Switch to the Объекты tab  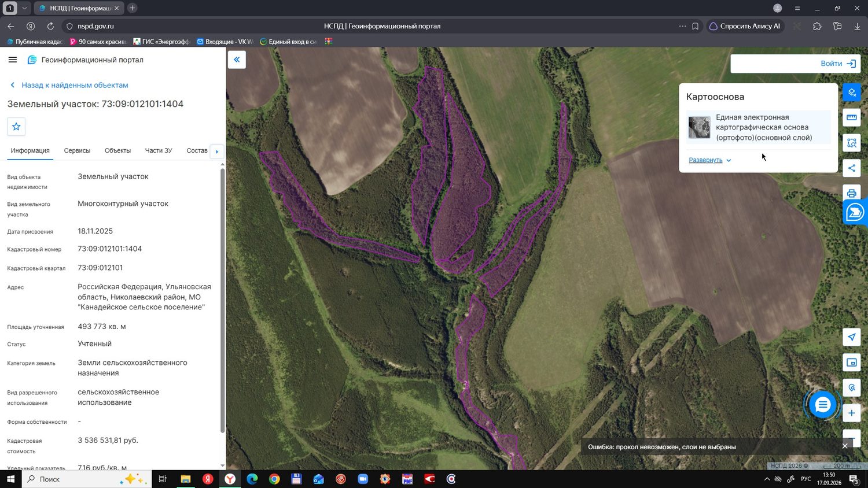[x=117, y=150]
